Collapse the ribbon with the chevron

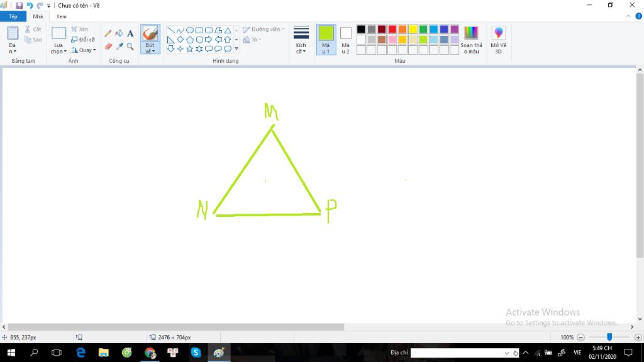(x=628, y=16)
